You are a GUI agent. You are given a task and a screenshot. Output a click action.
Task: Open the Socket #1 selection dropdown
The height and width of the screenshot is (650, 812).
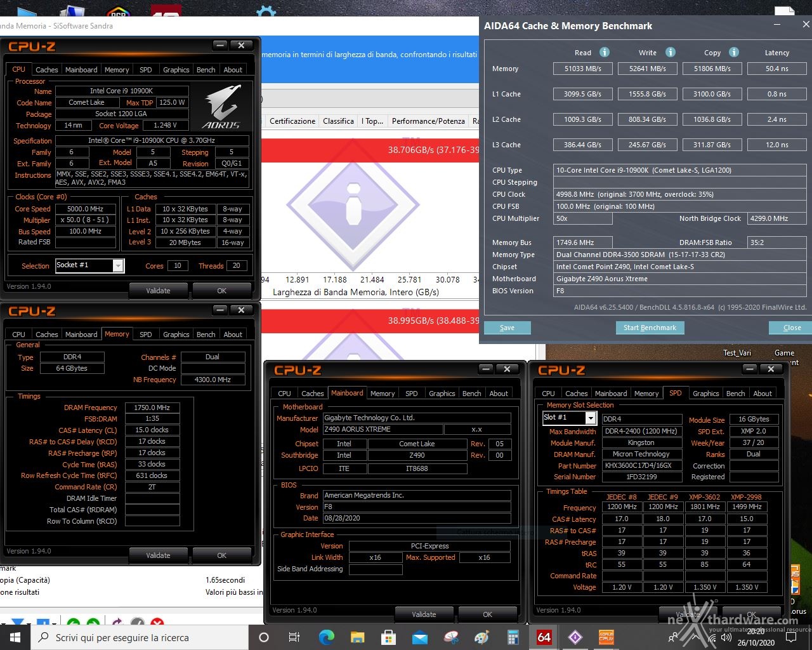90,265
